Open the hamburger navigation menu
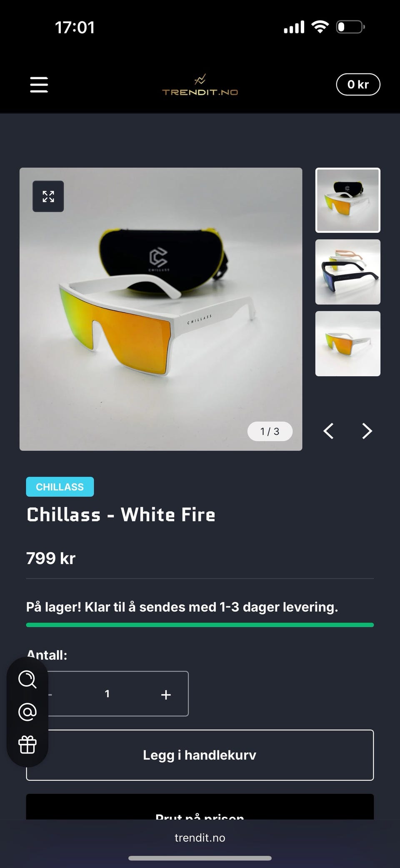400x868 pixels. click(x=39, y=85)
